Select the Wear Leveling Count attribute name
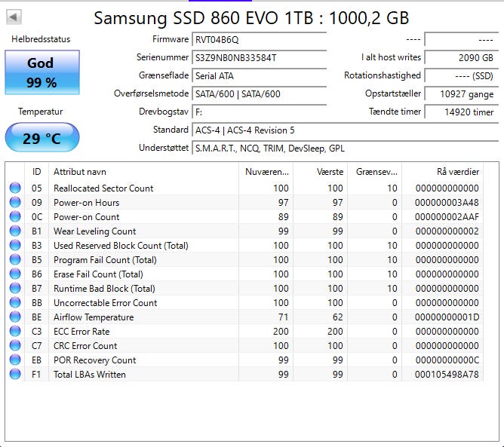 pos(94,231)
